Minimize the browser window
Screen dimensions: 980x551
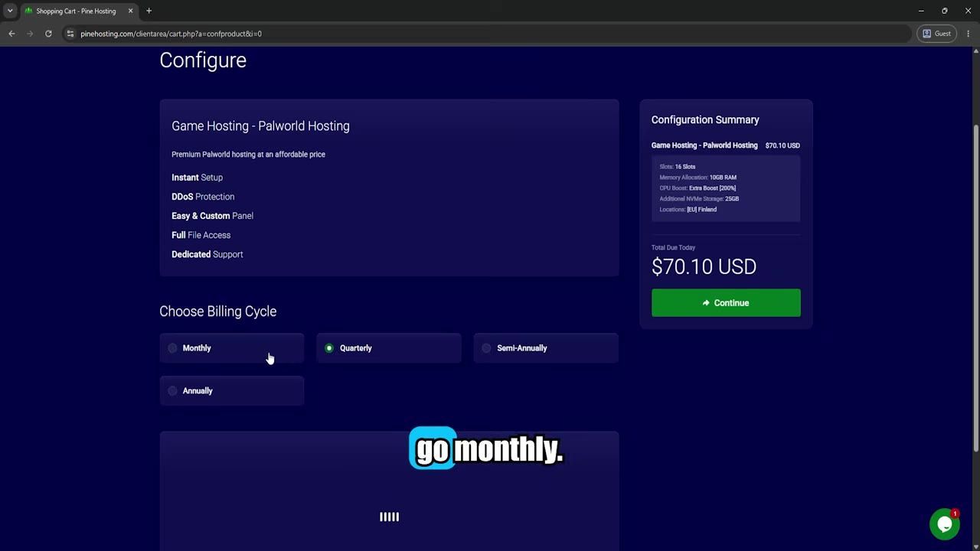[921, 11]
